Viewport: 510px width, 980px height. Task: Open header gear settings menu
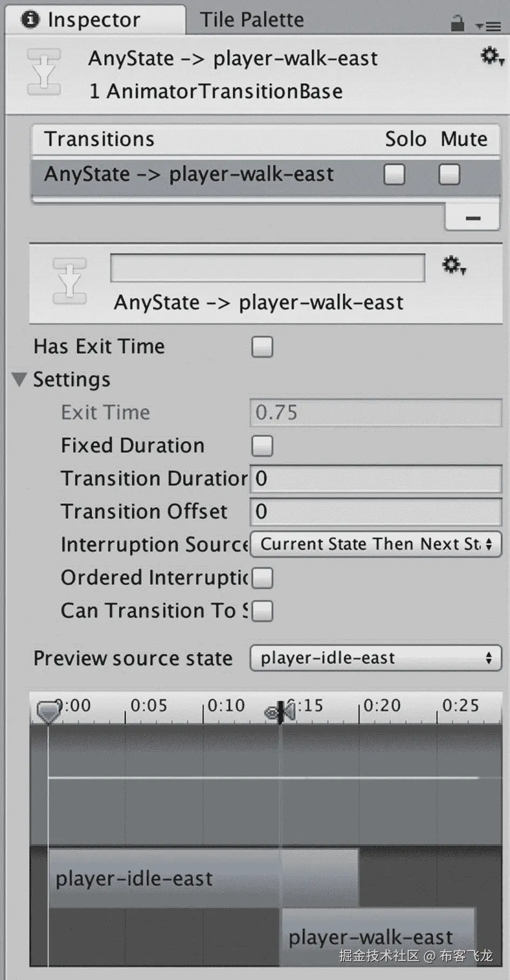pyautogui.click(x=492, y=56)
